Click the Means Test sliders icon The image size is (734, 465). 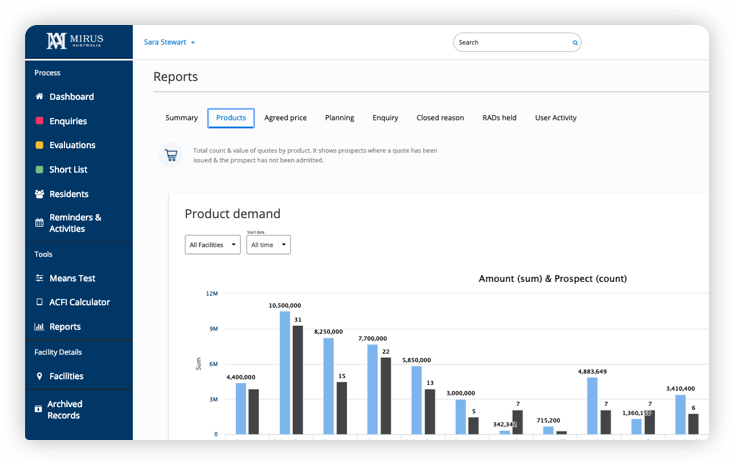pyautogui.click(x=39, y=278)
